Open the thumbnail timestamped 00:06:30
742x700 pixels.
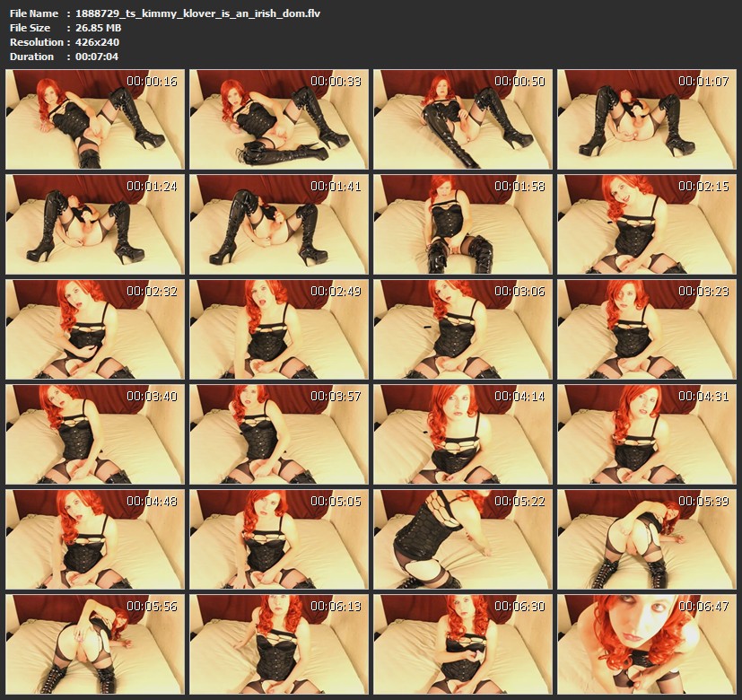coord(461,643)
